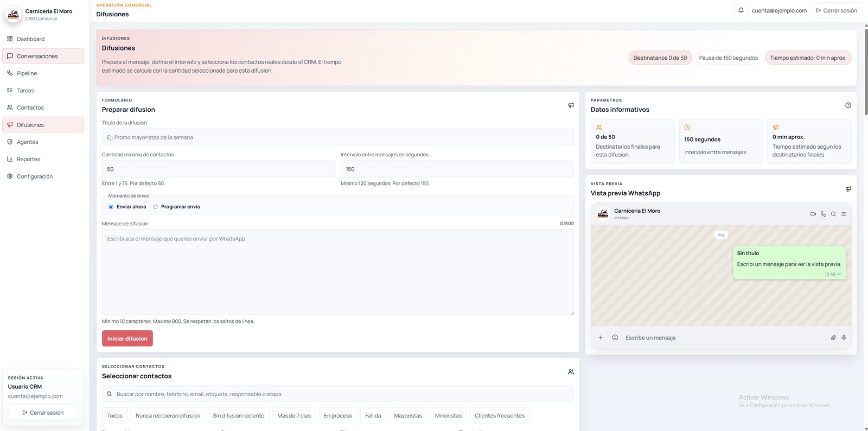Open the notifications bell icon
Image resolution: width=868 pixels, height=431 pixels.
pyautogui.click(x=741, y=10)
